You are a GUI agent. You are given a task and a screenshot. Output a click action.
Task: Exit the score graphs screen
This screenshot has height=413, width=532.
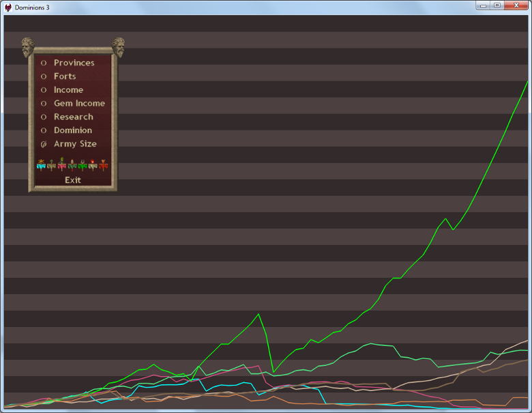pos(73,180)
